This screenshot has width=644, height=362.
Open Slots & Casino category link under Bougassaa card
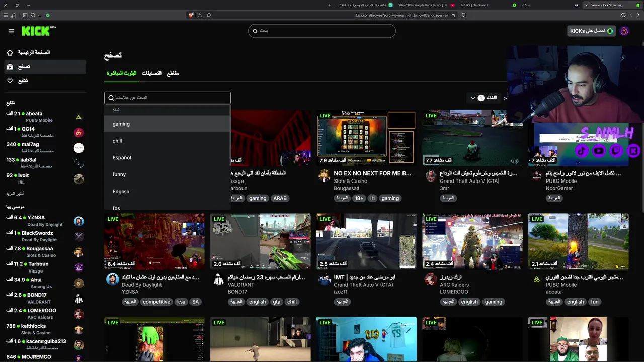[351, 181]
